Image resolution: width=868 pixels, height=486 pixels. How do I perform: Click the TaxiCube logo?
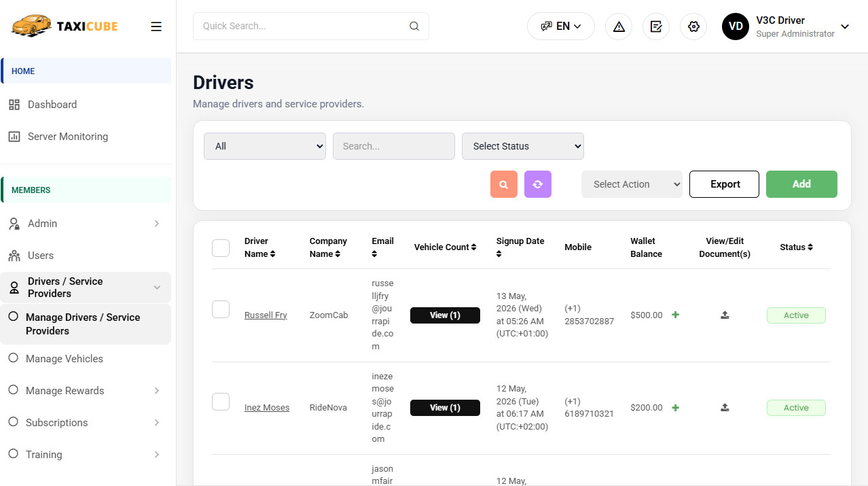(x=65, y=26)
